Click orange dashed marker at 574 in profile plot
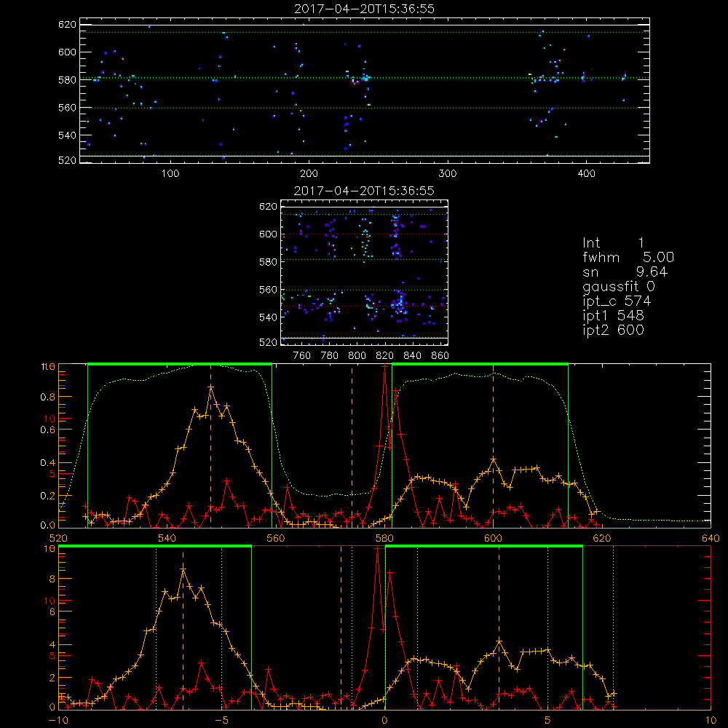 [x=352, y=446]
